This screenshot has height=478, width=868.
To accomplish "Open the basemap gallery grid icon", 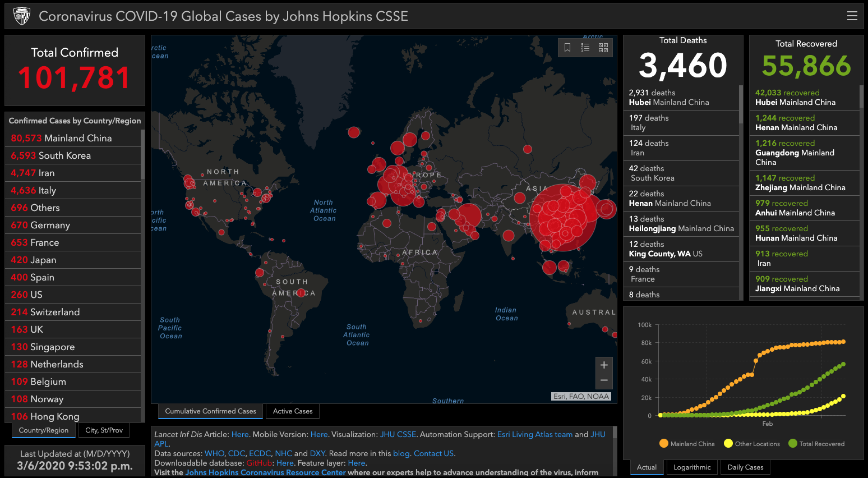I will [x=603, y=48].
